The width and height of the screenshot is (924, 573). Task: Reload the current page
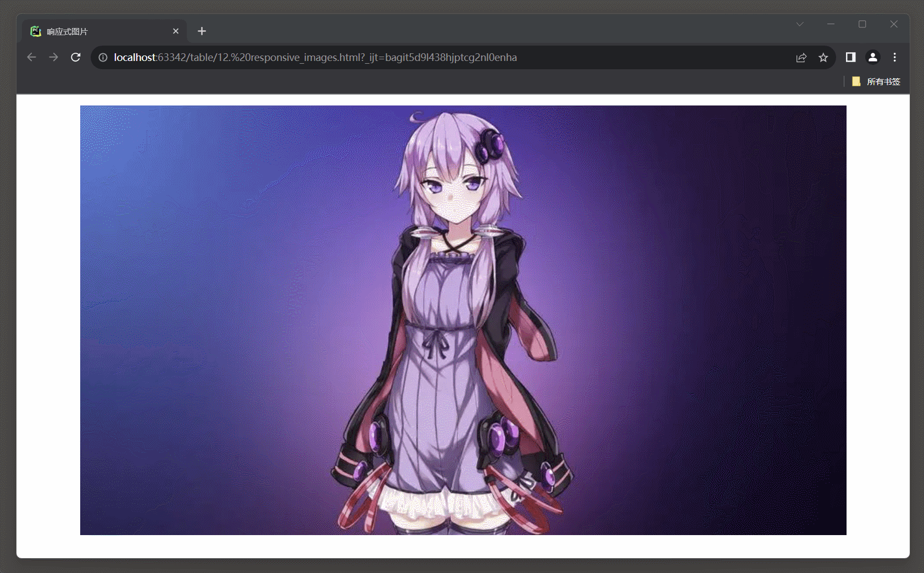[76, 57]
